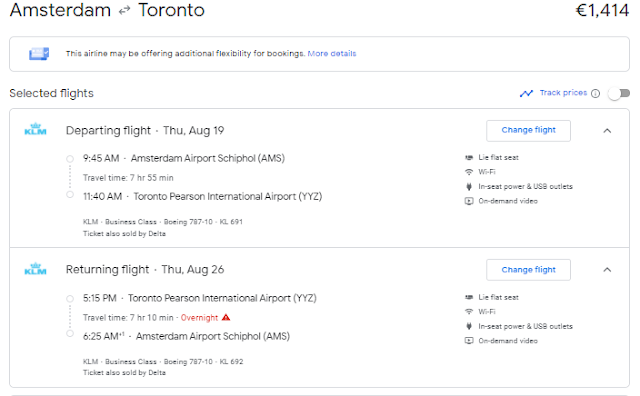Click the Returning flight Thu, Aug 26 header
The image size is (640, 396).
pyautogui.click(x=145, y=270)
